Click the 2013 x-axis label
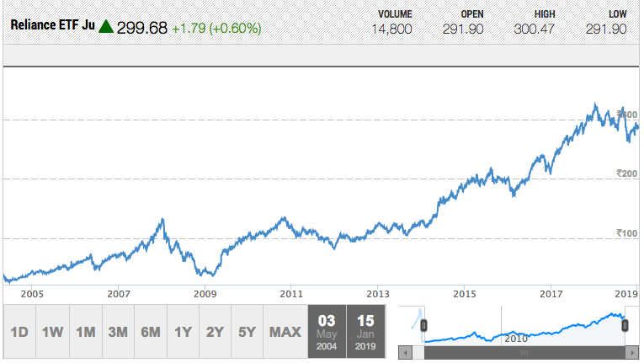This screenshot has height=363, width=644. [x=378, y=294]
